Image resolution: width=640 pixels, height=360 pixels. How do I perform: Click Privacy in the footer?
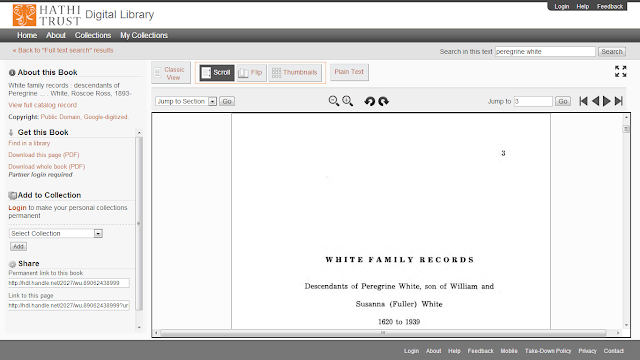(x=587, y=351)
